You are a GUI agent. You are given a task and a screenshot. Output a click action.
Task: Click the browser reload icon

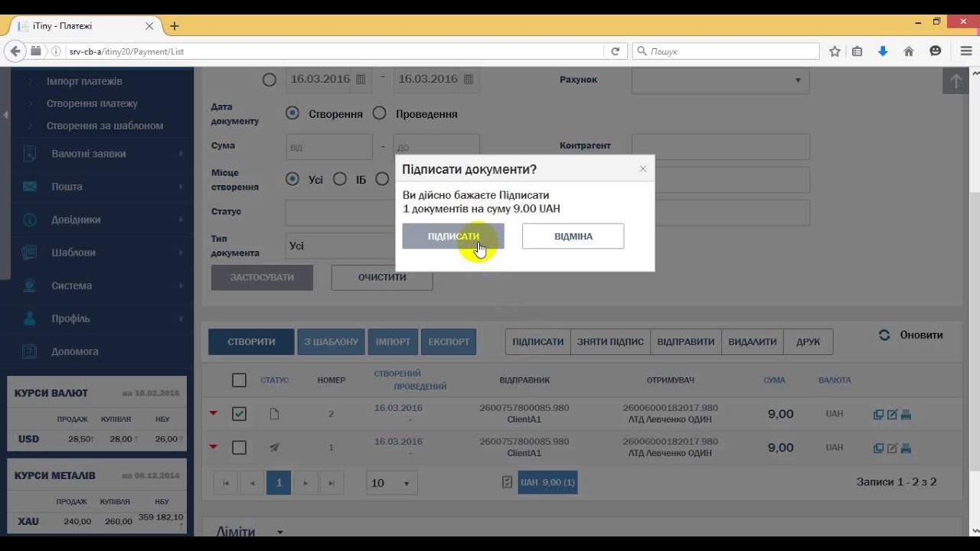(x=615, y=51)
